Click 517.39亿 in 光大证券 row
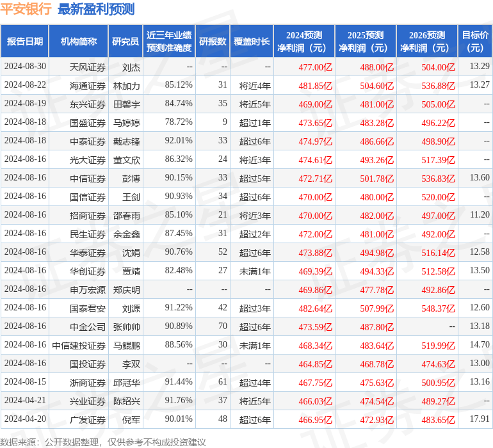Image resolution: width=493 pixels, height=448 pixels. pyautogui.click(x=439, y=160)
